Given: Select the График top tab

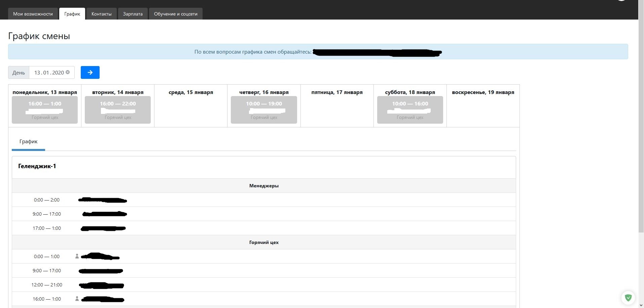Looking at the screenshot, I should click(x=72, y=14).
